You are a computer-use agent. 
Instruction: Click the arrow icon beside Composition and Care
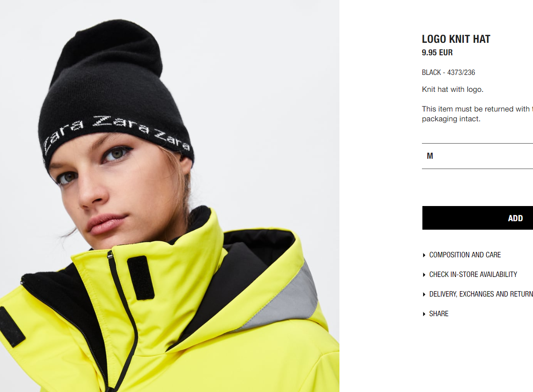click(424, 255)
